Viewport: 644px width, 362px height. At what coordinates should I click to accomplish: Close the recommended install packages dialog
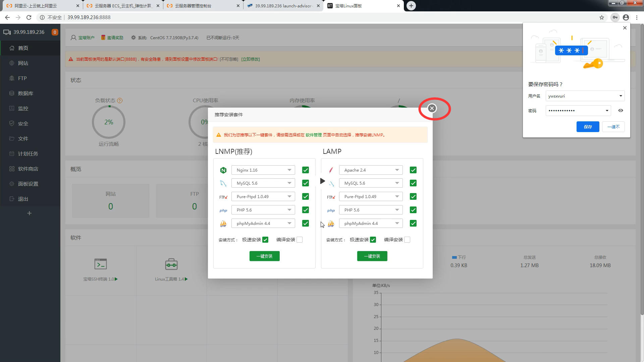pos(432,108)
